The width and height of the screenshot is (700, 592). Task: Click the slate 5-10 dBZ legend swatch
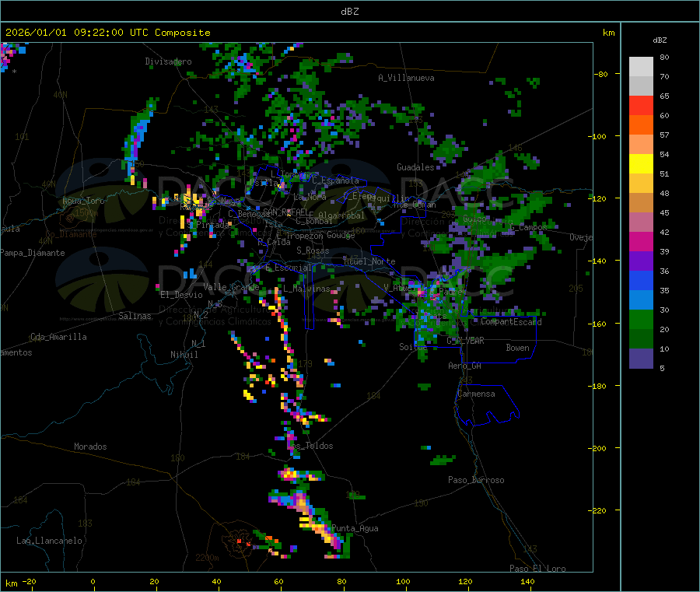tap(641, 359)
